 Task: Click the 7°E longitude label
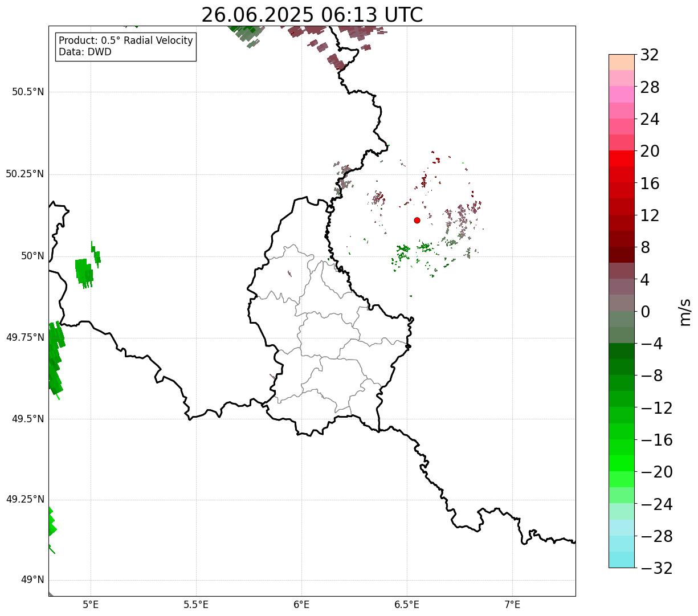click(x=512, y=604)
